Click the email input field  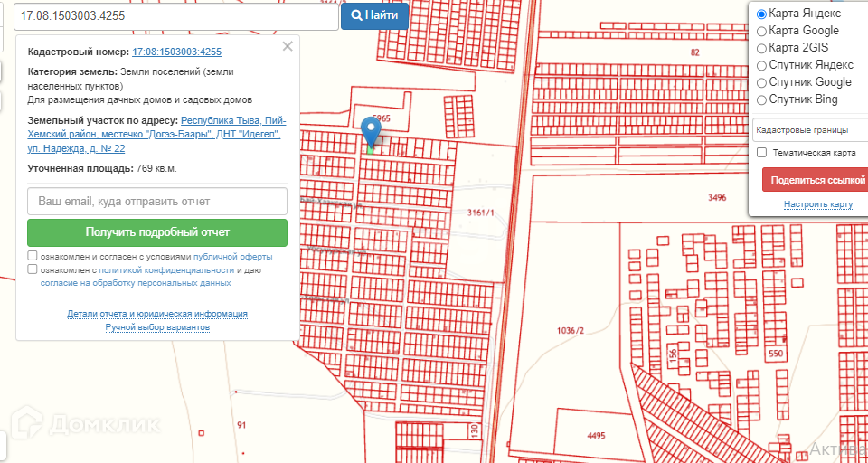click(157, 201)
